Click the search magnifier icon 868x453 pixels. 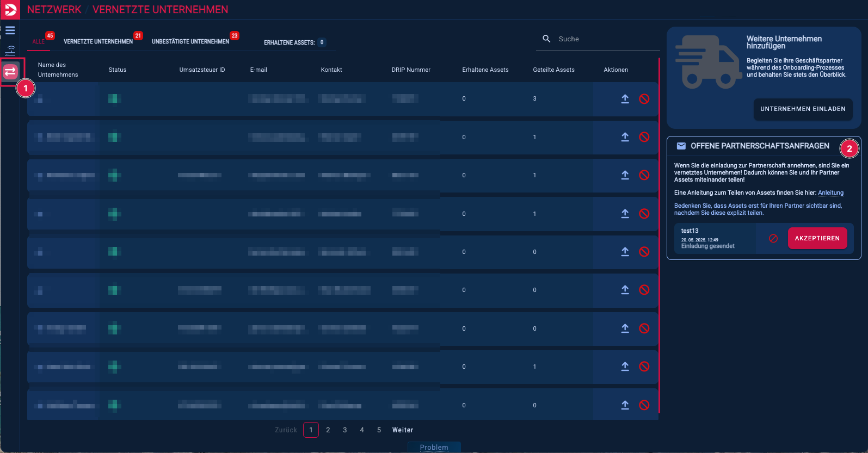[546, 39]
